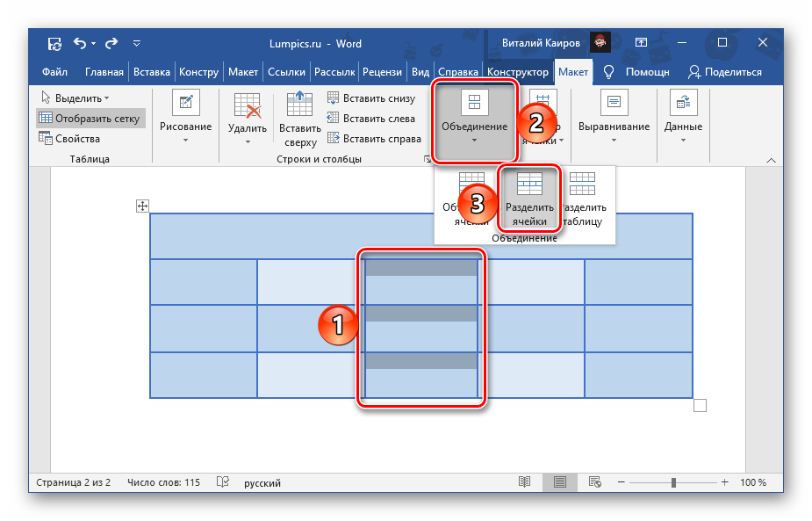812x521 pixels.
Task: Open the Рисование dropdown group
Action: coord(185,119)
